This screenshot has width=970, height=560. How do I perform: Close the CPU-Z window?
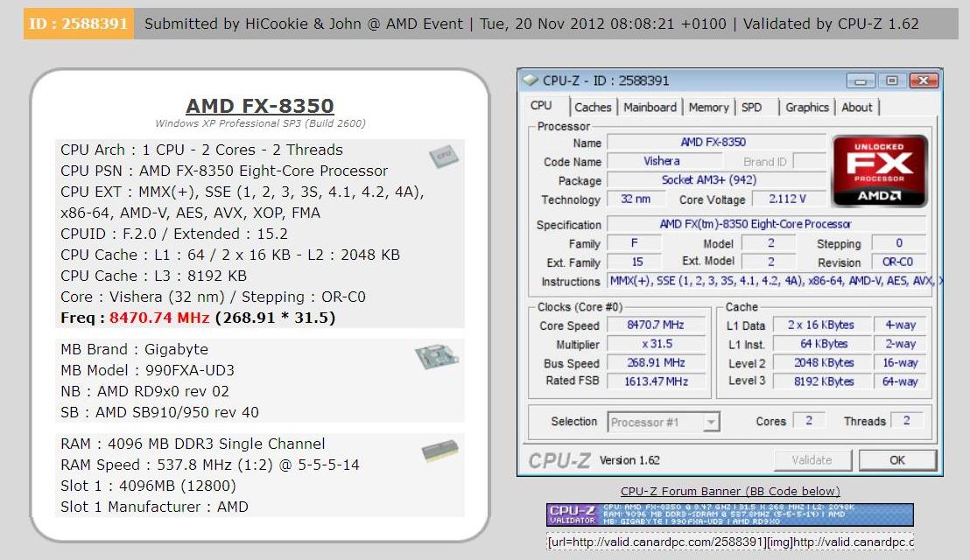pyautogui.click(x=924, y=81)
